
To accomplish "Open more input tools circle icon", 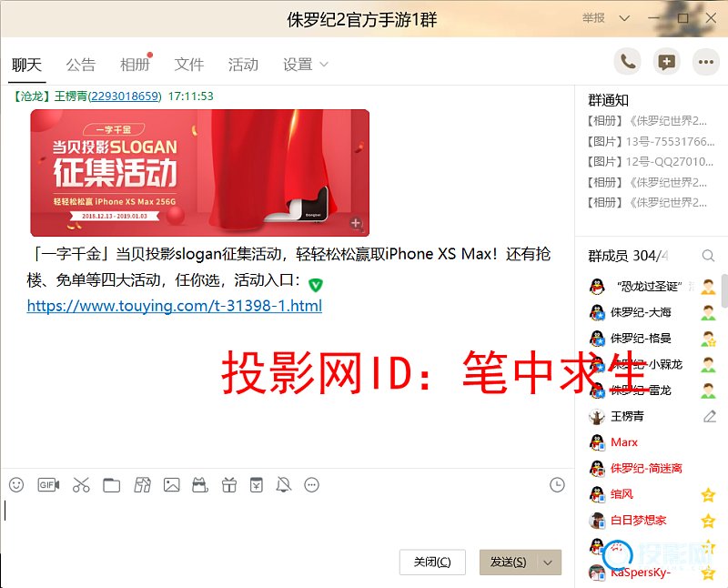I will [311, 485].
